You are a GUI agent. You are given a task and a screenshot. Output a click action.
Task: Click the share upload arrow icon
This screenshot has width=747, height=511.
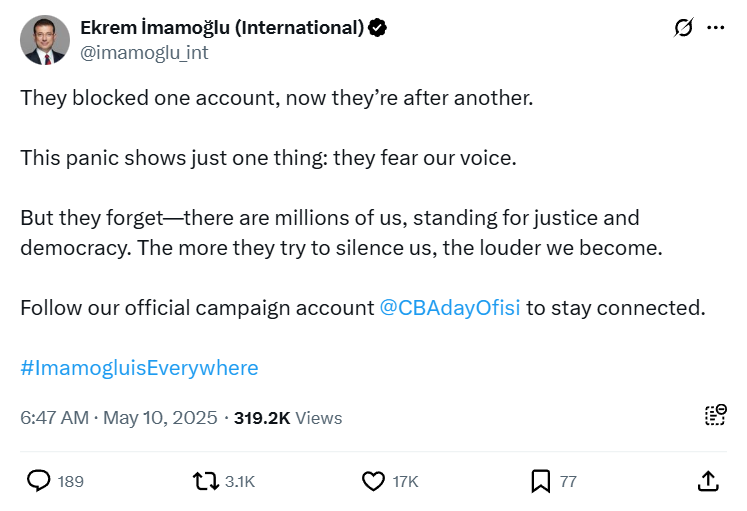pos(707,481)
